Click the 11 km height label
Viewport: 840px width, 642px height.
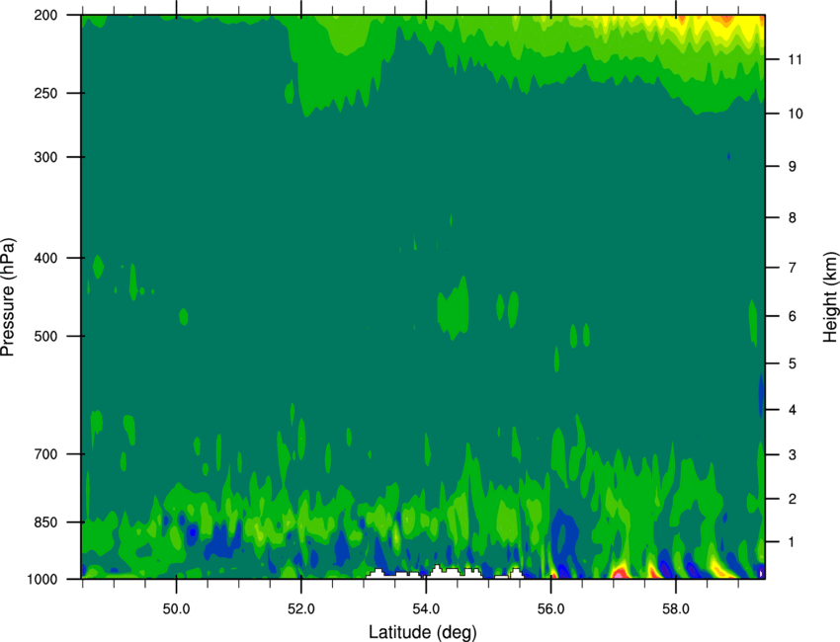[795, 59]
